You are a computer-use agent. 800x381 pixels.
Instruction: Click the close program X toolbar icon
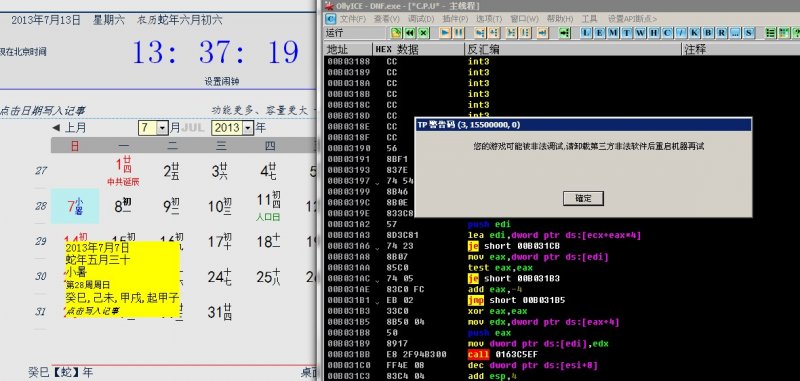click(x=423, y=33)
